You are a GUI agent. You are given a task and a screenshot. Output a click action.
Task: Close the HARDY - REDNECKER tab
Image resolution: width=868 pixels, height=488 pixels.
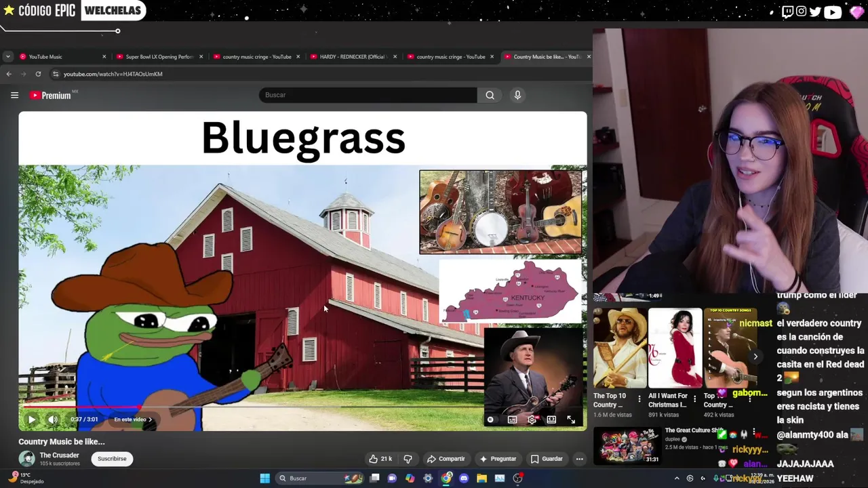(395, 57)
